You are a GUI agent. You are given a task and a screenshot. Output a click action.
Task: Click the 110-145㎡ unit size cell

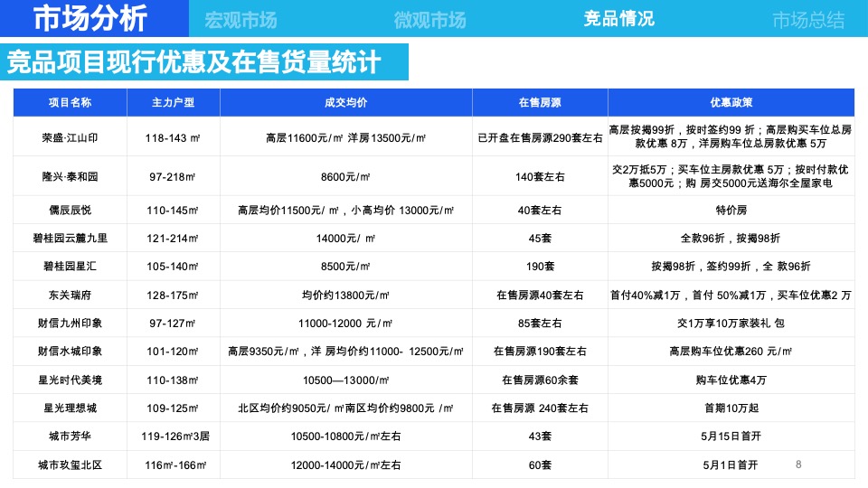click(172, 211)
